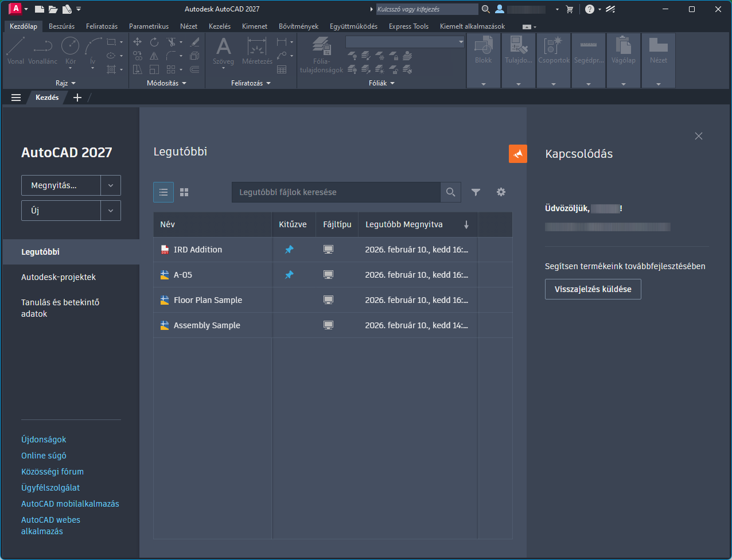
Task: Select the Vonallánc polyline tool
Action: [x=43, y=50]
